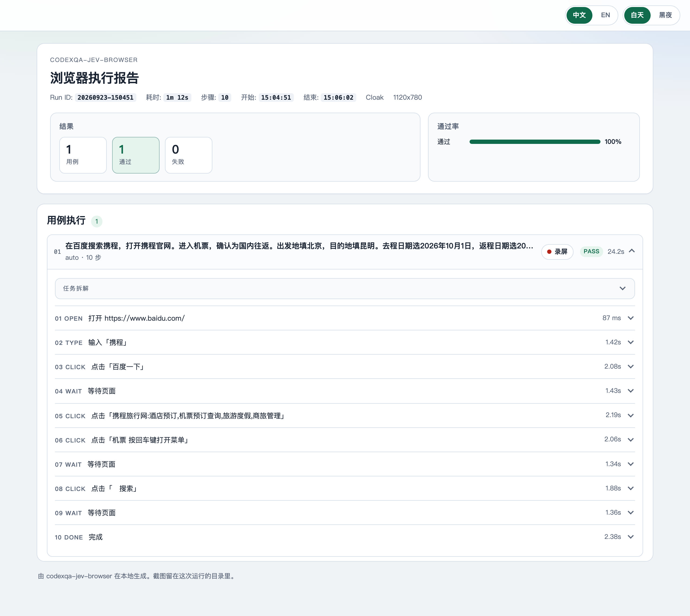Click step text 打开 https://www.baidu.com/
Screen dimensions: 690x616
pyautogui.click(x=136, y=318)
